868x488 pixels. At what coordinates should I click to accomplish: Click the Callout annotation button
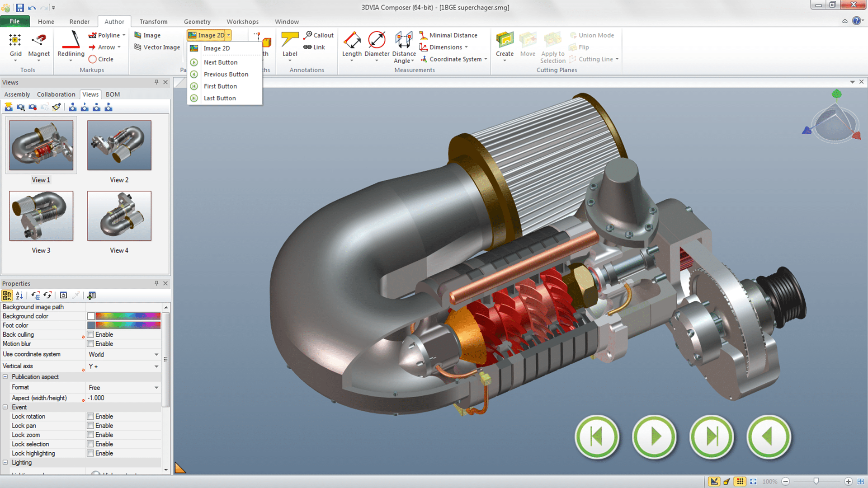(319, 35)
